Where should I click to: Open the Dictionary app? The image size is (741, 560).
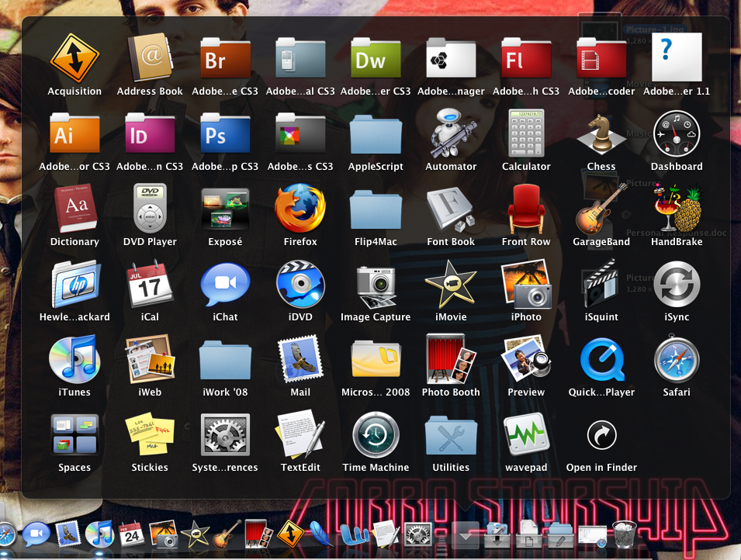point(74,208)
